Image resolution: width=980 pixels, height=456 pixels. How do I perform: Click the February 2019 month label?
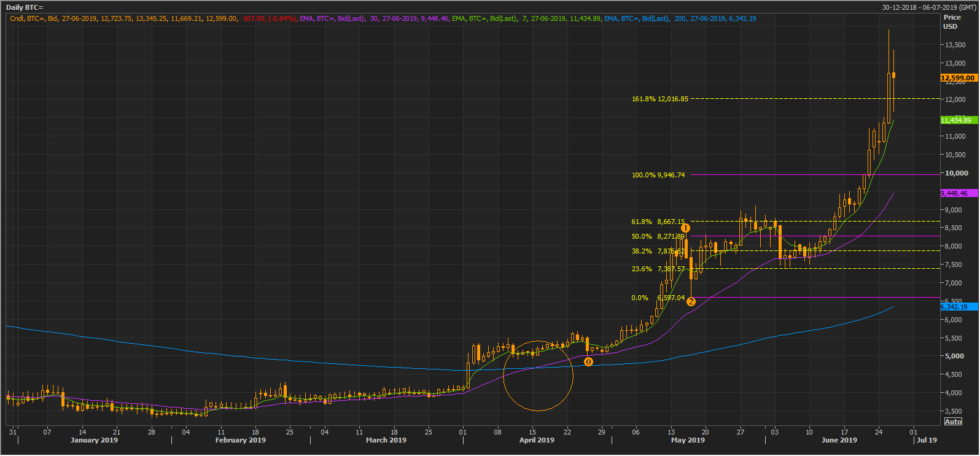pos(241,440)
